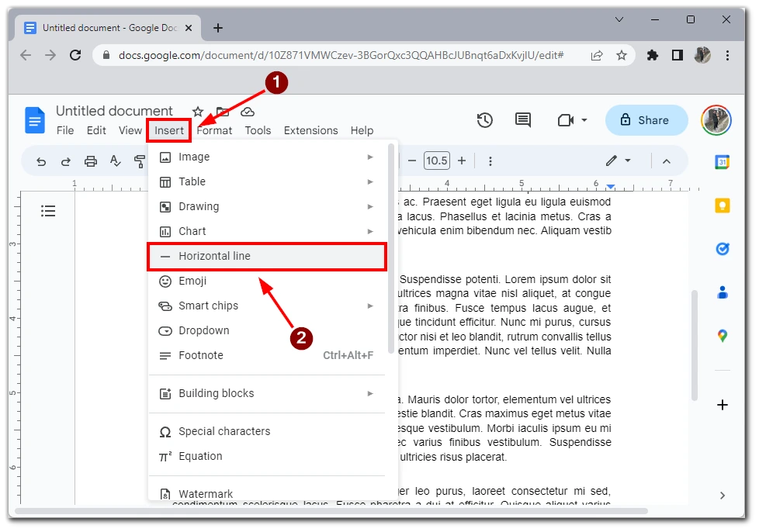Screen dimensions: 759x532
Task: Click the undo icon in toolbar
Action: pos(41,161)
